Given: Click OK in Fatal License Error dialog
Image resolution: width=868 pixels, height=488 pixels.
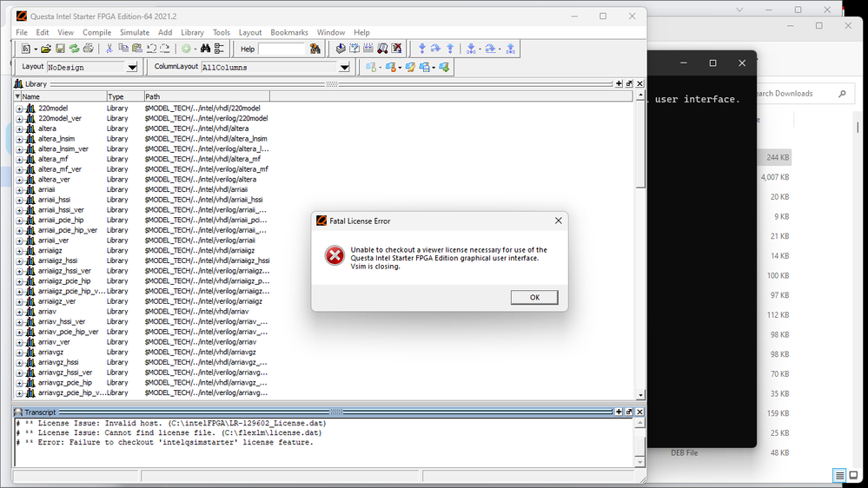Looking at the screenshot, I should 534,297.
